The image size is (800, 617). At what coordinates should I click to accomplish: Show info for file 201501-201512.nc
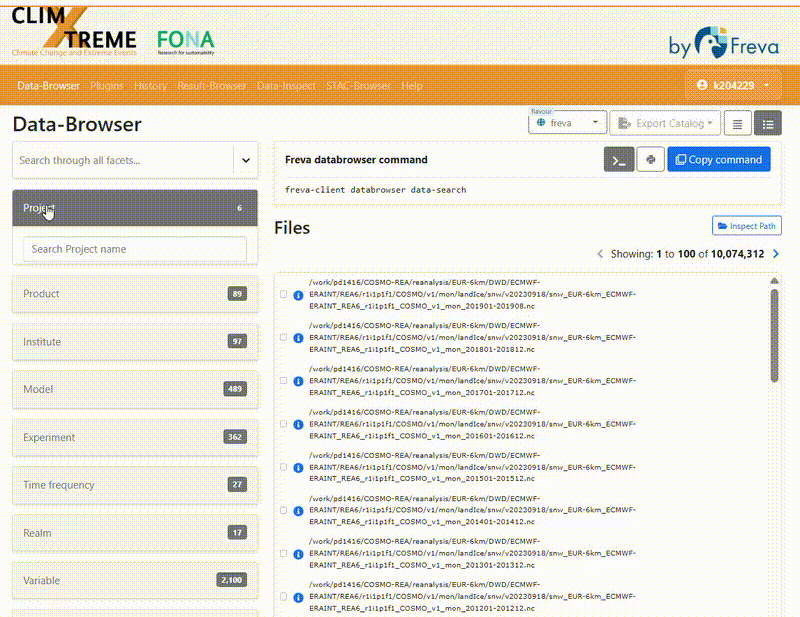coord(298,467)
